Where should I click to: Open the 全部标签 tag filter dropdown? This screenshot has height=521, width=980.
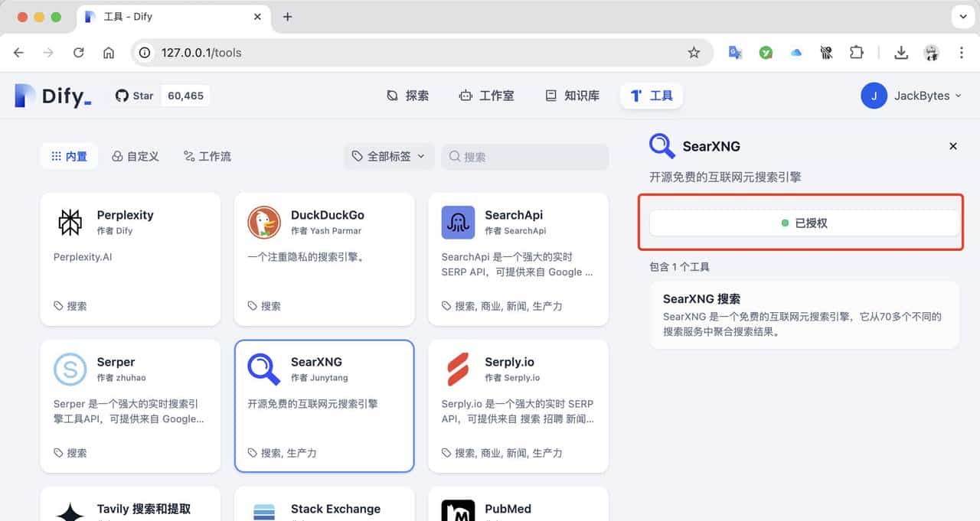click(388, 155)
